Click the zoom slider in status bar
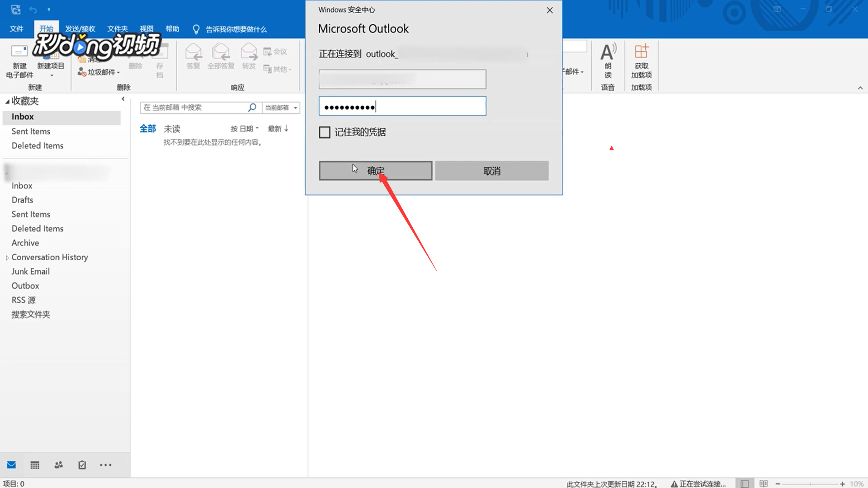The image size is (868, 488). click(x=810, y=484)
